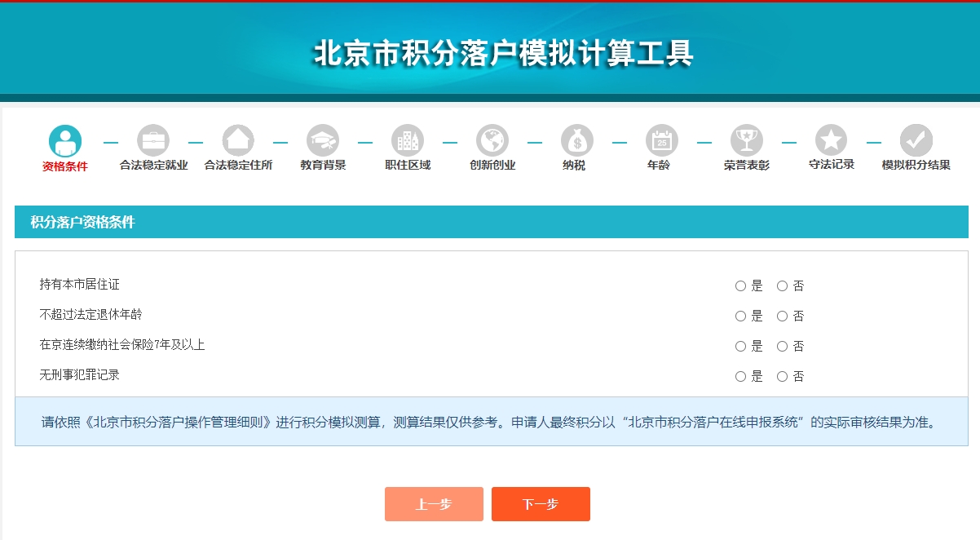Click the 上一步 button
Image resolution: width=980 pixels, height=540 pixels.
pyautogui.click(x=434, y=504)
